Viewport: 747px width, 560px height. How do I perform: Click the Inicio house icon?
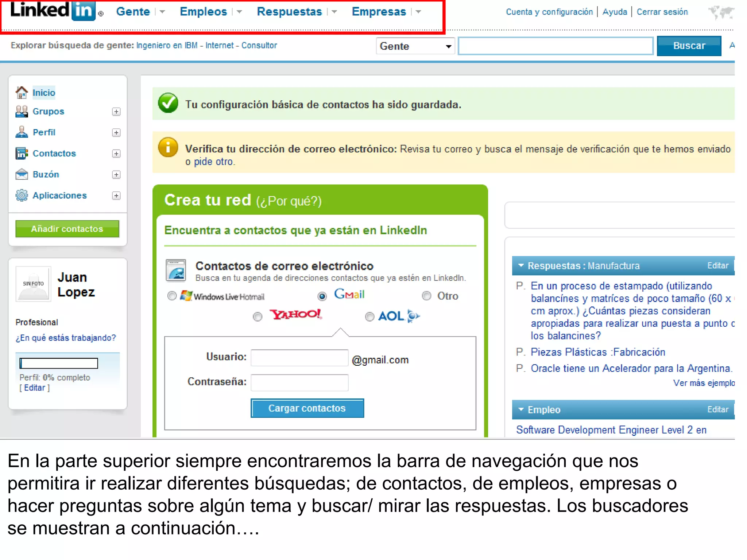(x=22, y=92)
